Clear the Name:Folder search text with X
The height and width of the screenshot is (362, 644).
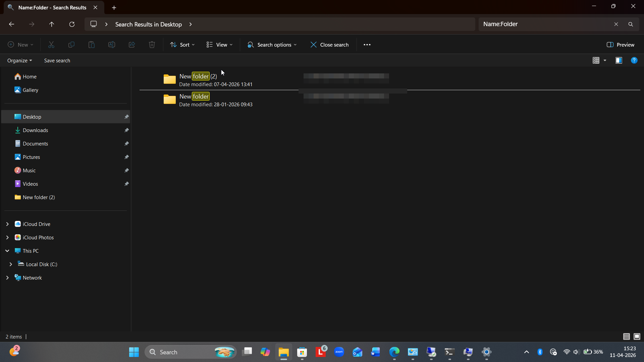pos(616,24)
